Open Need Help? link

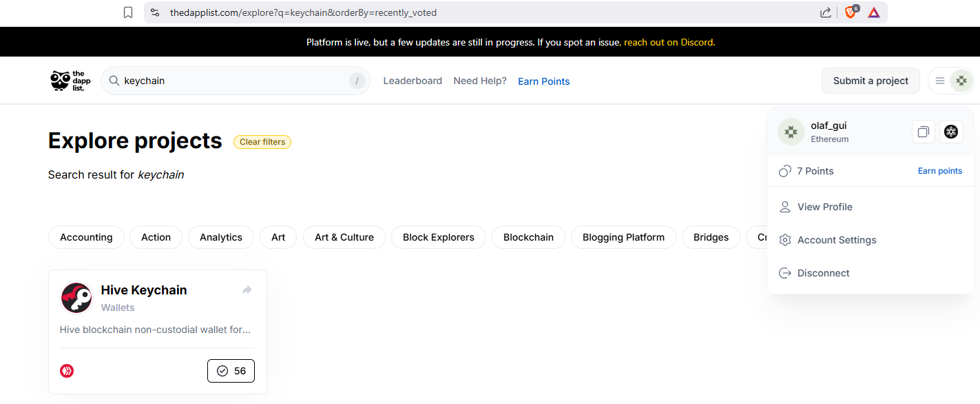point(480,81)
